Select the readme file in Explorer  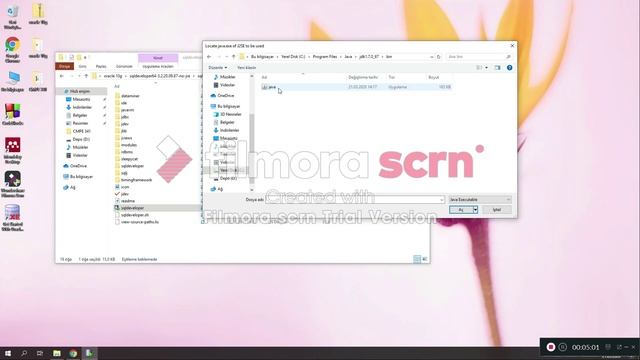tap(128, 201)
